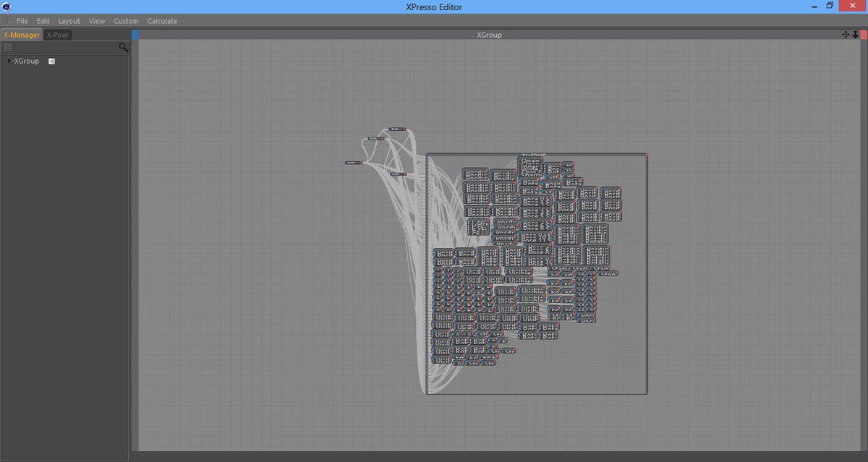Screen dimensions: 868x462
Task: Open the Edit menu
Action: click(43, 21)
